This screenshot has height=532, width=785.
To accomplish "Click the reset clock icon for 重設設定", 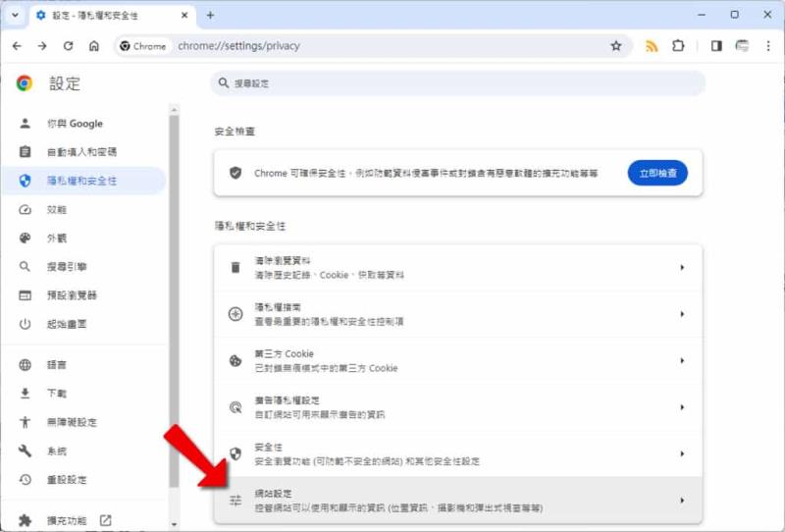I will (x=26, y=479).
